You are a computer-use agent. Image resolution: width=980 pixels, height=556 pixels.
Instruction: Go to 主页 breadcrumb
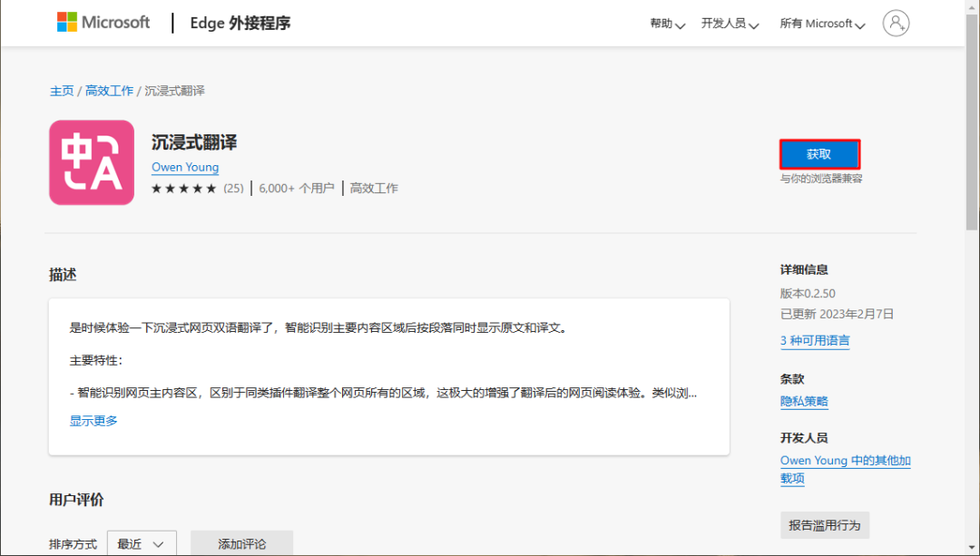pos(62,91)
